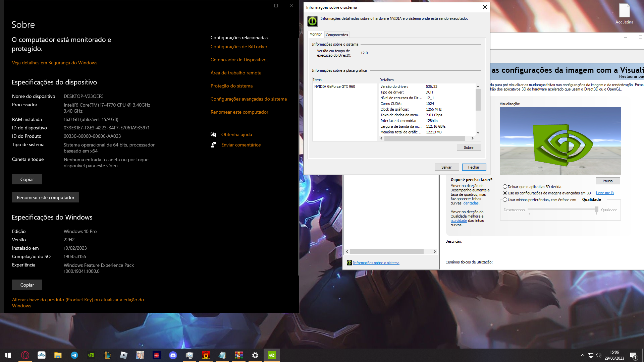Open the volume tray icon
This screenshot has width=644, height=362.
[599, 355]
